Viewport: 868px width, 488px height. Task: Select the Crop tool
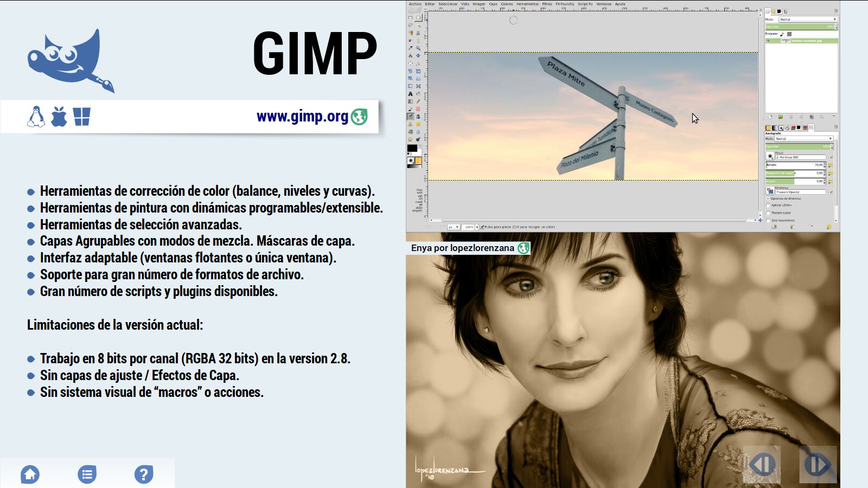418,63
